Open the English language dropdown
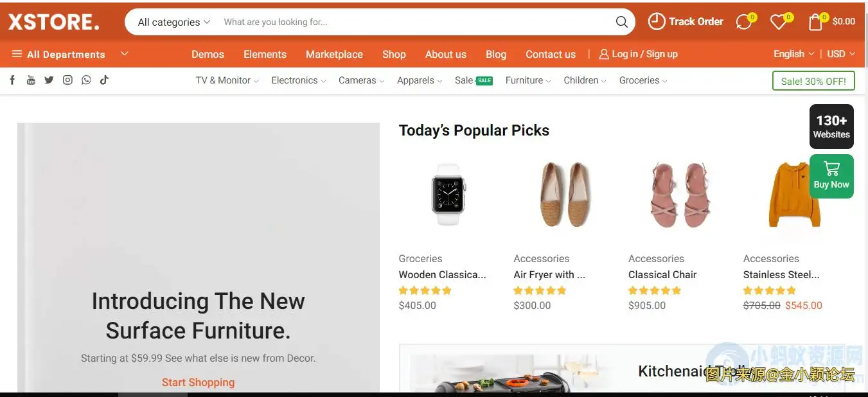The height and width of the screenshot is (397, 868). (x=793, y=54)
